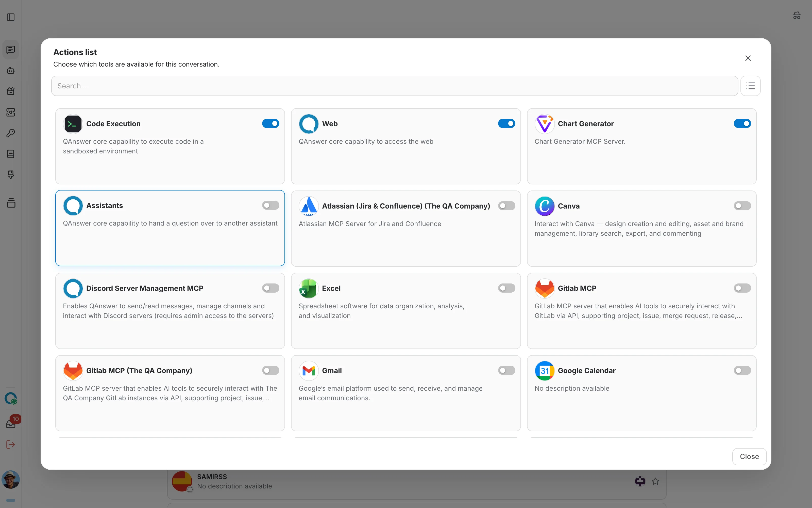Enable the Assistants toggle
The width and height of the screenshot is (812, 508).
[x=270, y=205]
